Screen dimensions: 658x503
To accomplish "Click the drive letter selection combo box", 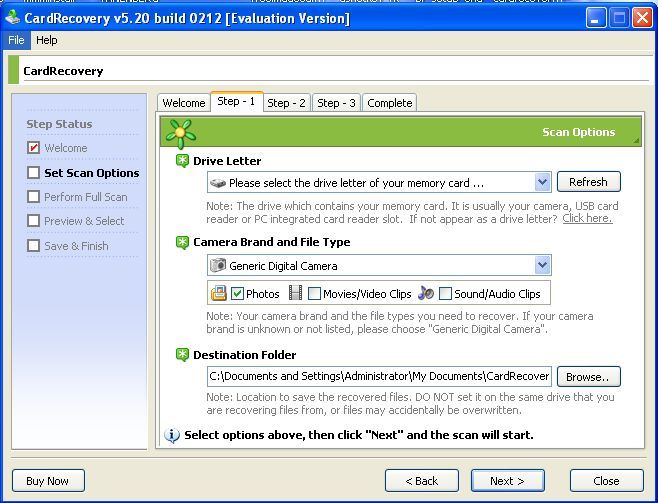I will tap(379, 182).
